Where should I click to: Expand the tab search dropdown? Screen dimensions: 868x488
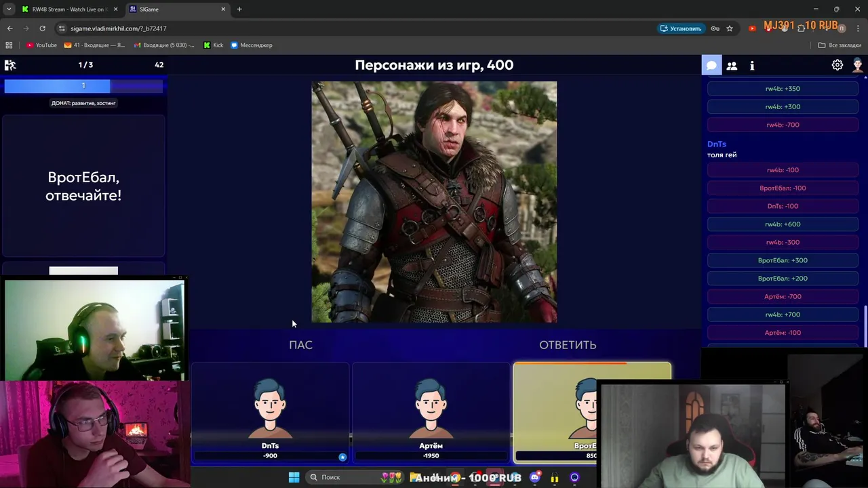click(x=9, y=9)
